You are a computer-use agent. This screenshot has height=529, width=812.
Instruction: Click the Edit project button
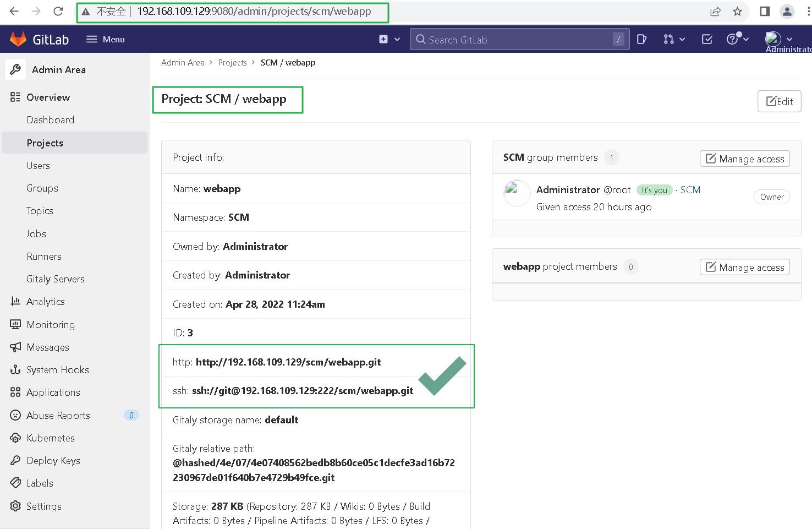click(779, 101)
